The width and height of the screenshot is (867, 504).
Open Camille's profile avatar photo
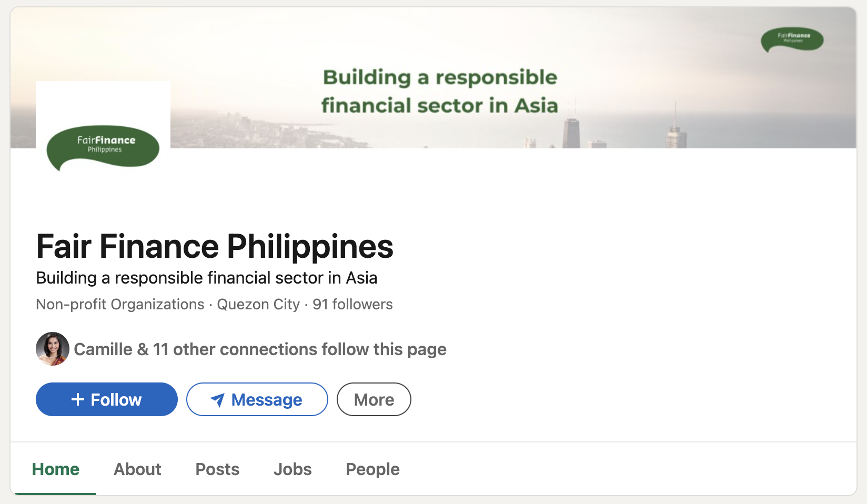[x=53, y=349]
